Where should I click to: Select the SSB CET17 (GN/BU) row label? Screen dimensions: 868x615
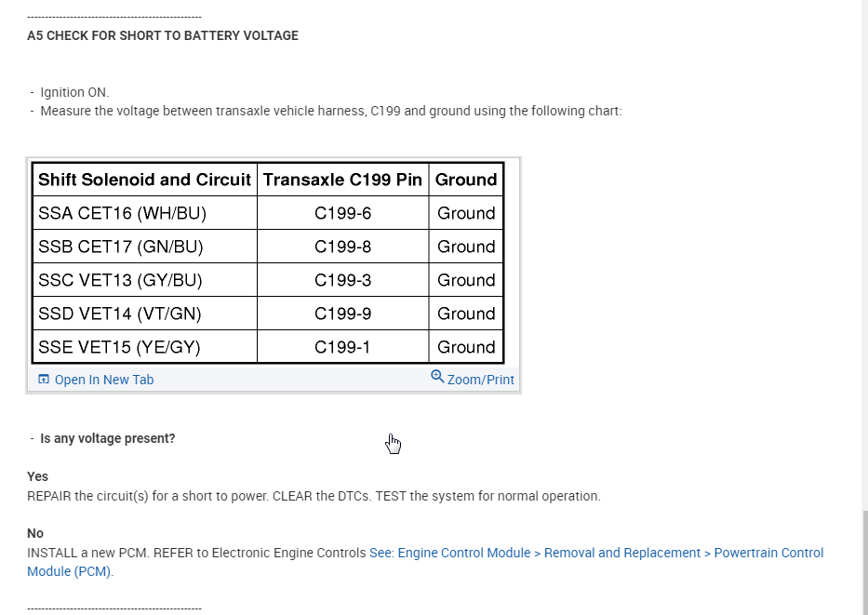pos(121,247)
